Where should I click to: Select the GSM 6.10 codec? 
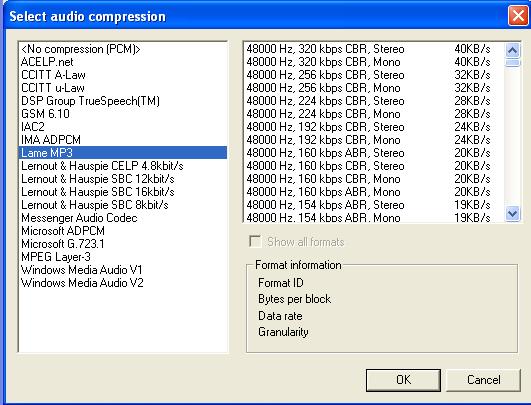123,114
